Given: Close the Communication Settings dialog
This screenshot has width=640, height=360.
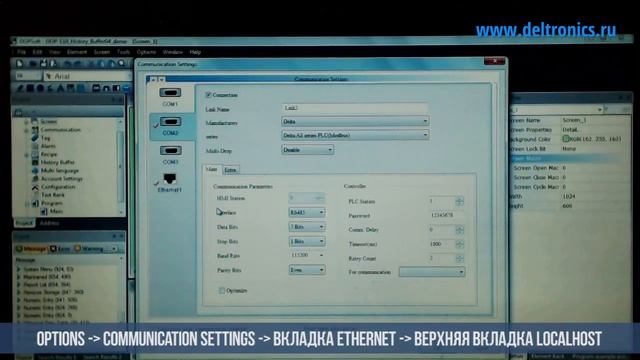Looking at the screenshot, I should 495,61.
